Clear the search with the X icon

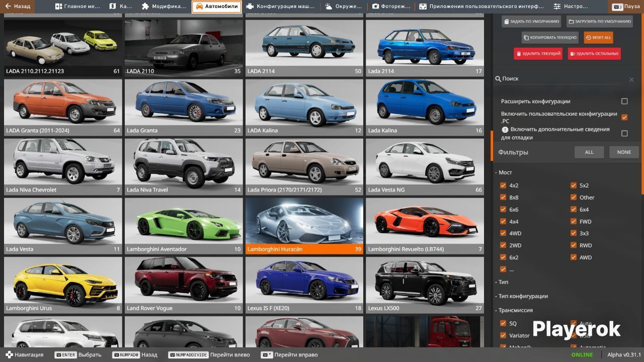click(631, 79)
